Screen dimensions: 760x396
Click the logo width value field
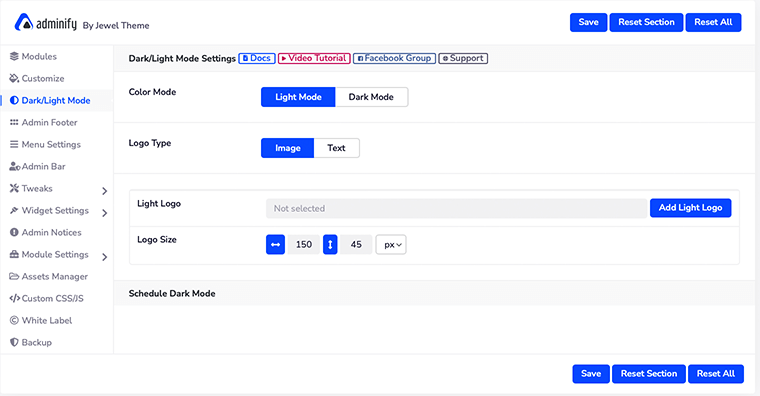click(x=304, y=244)
